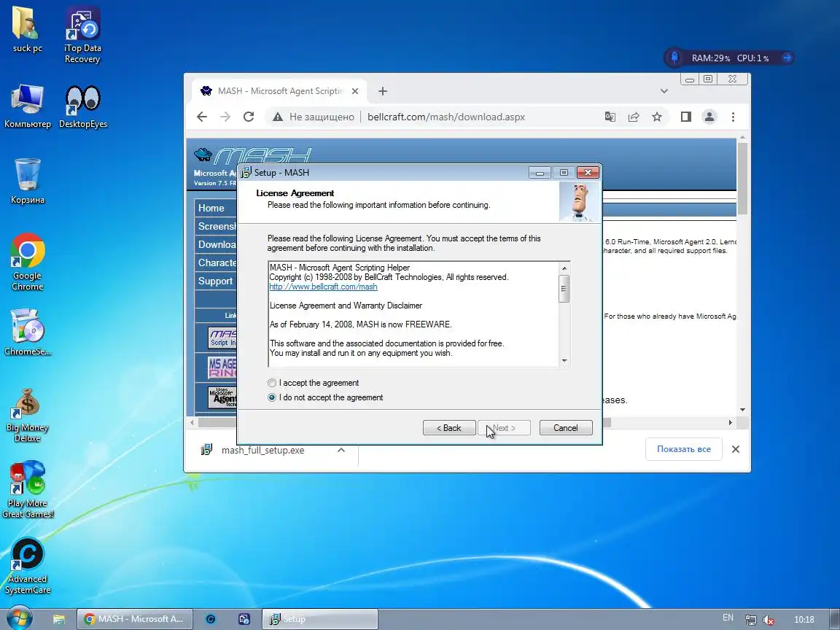The image size is (840, 630).
Task: Click the Cancel button in Setup
Action: tap(566, 427)
